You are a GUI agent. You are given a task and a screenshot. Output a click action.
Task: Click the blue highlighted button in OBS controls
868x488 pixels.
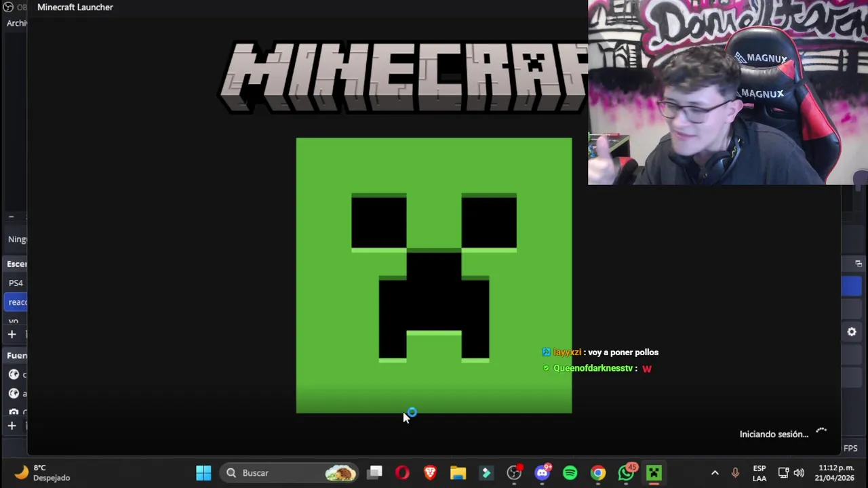(x=851, y=286)
